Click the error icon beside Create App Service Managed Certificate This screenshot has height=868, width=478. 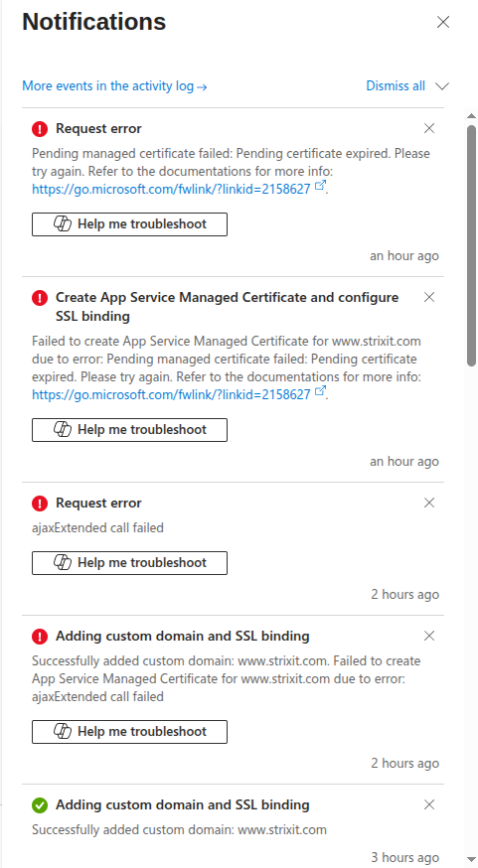coord(40,298)
